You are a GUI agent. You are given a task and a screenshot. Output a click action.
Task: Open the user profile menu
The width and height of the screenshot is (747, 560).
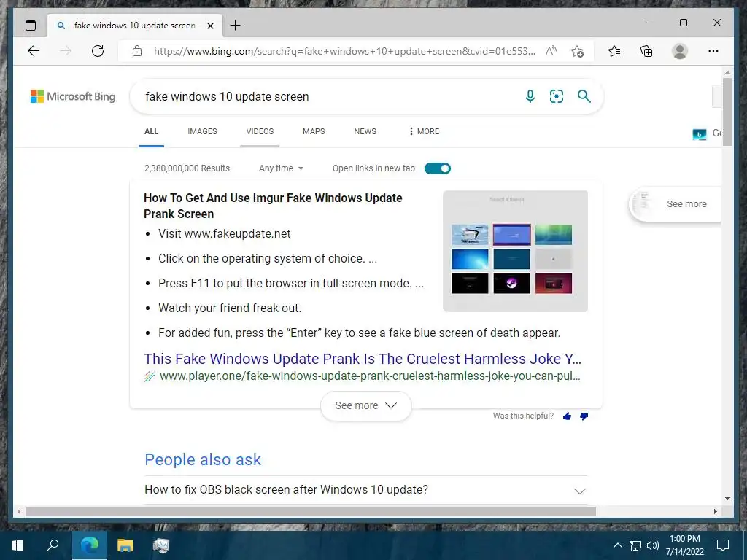coord(680,51)
